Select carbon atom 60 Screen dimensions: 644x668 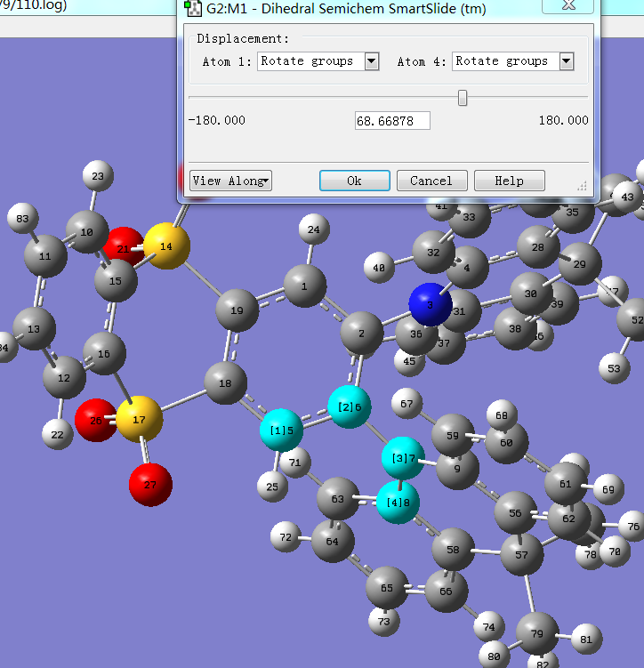pos(506,442)
